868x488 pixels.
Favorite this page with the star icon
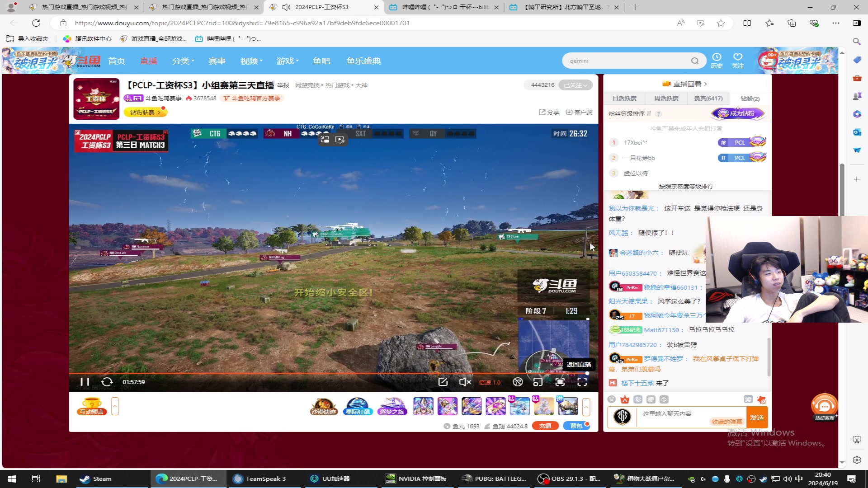(721, 23)
